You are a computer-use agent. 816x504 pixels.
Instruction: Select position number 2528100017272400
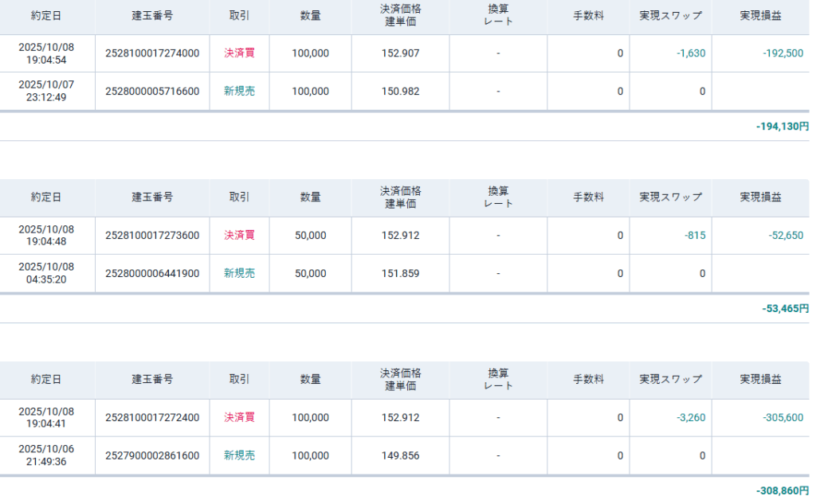click(152, 418)
